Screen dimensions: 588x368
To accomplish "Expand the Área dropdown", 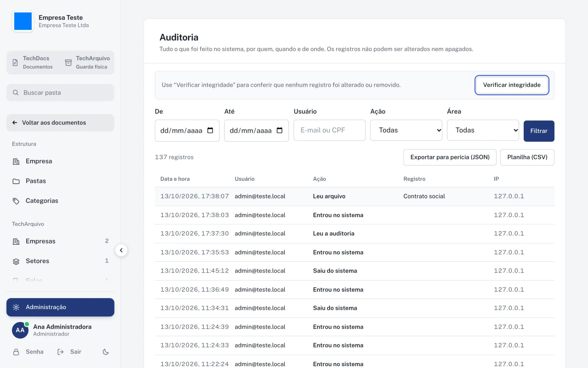I will tap(483, 130).
